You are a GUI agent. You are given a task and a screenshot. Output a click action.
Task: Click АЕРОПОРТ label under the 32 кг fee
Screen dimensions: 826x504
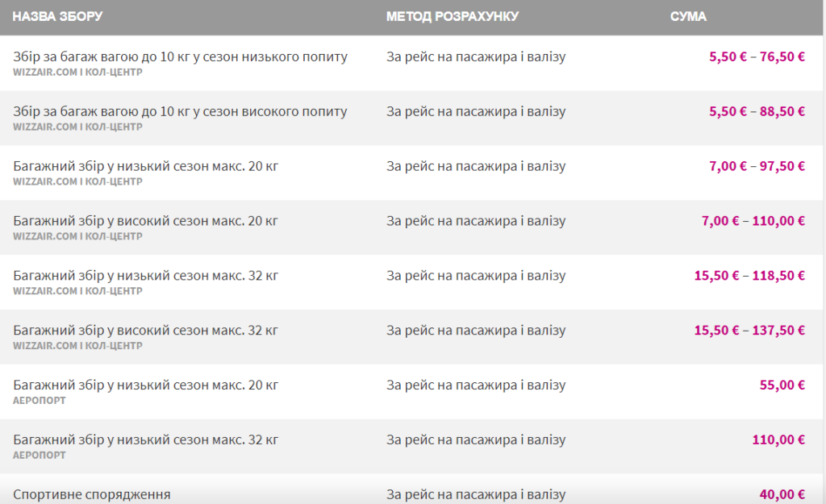(x=40, y=456)
